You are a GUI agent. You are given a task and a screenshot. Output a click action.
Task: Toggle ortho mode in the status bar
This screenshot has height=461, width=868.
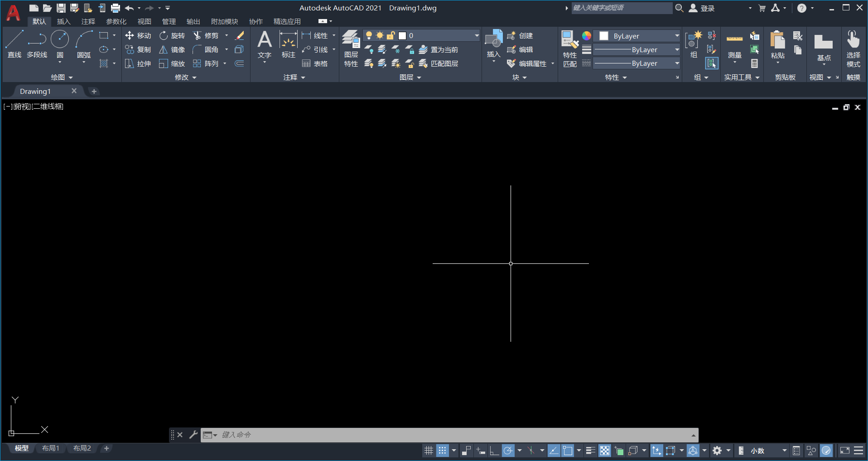pyautogui.click(x=494, y=451)
